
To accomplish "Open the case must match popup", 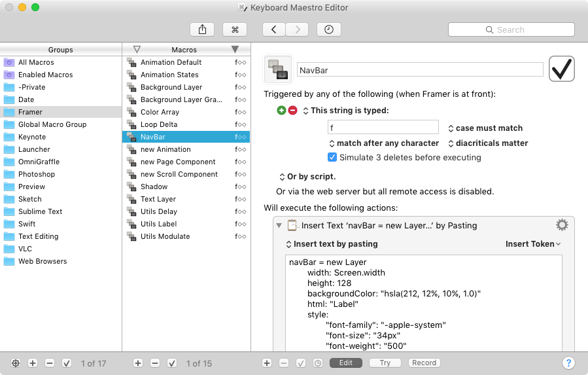I will click(x=485, y=128).
